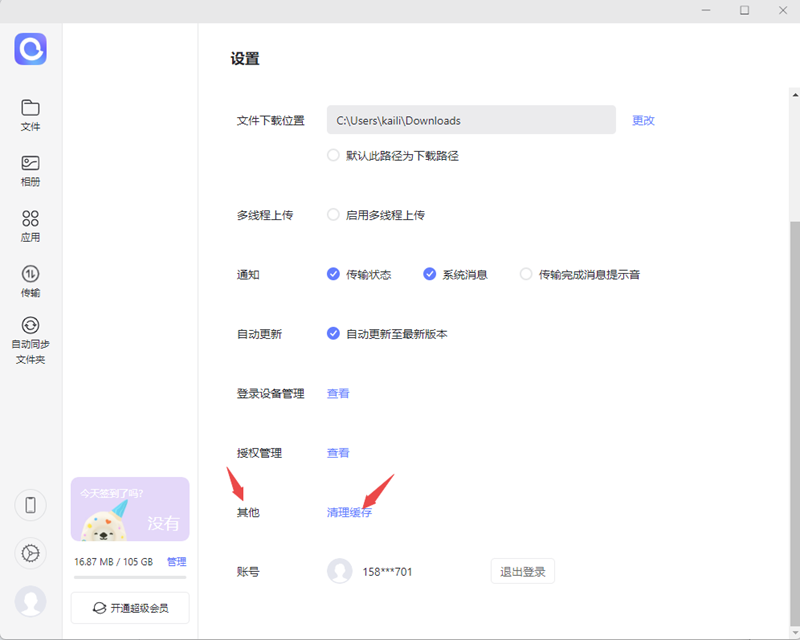Viewport: 800px width, 640px height.
Task: Enable 启用多线程上传 uploading
Action: point(332,214)
